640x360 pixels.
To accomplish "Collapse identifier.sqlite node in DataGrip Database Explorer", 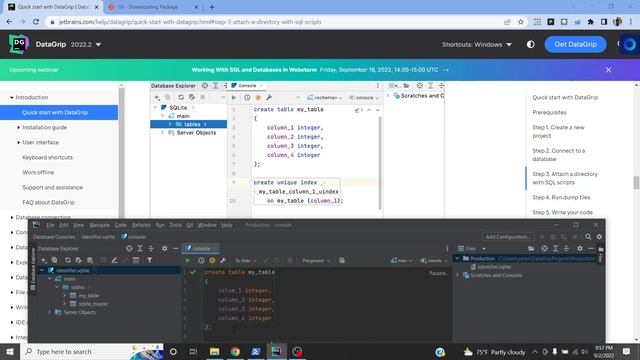I will coord(42,270).
